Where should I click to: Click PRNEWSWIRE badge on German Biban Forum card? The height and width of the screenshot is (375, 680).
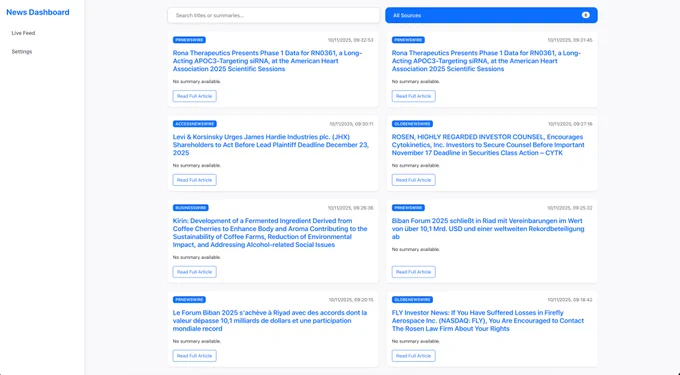coord(408,208)
